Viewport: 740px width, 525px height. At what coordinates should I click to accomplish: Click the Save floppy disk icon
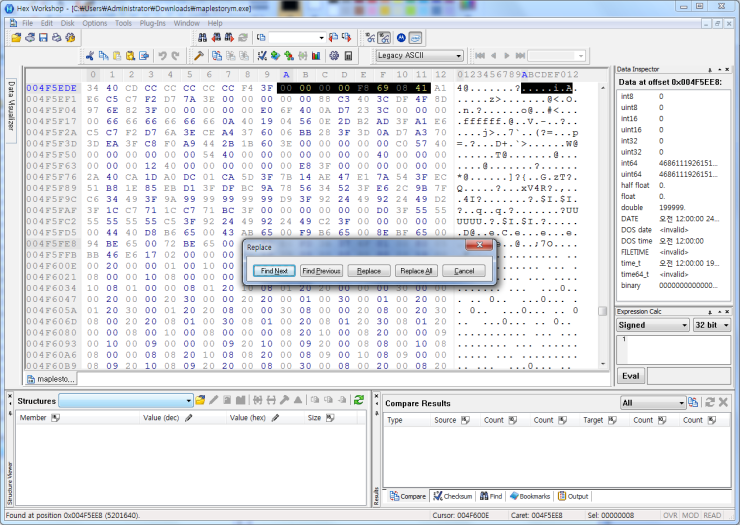click(x=43, y=38)
